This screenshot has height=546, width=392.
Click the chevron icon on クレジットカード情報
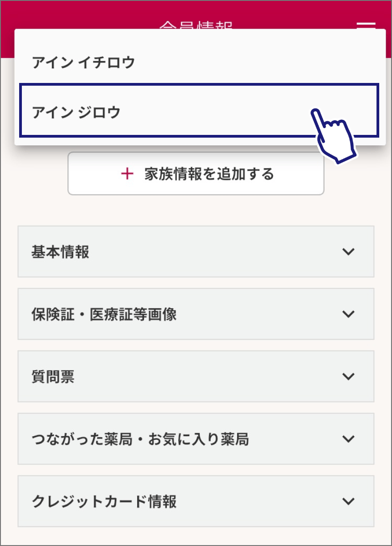coord(348,501)
